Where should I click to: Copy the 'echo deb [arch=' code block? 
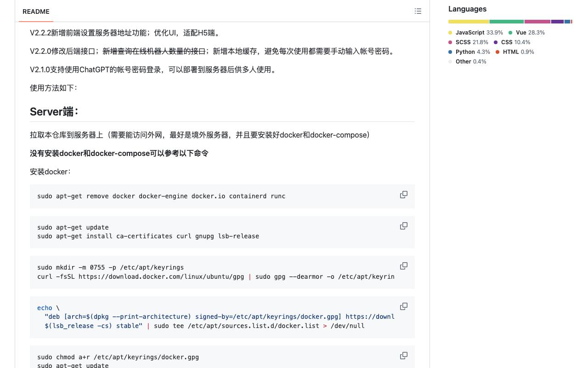(404, 306)
